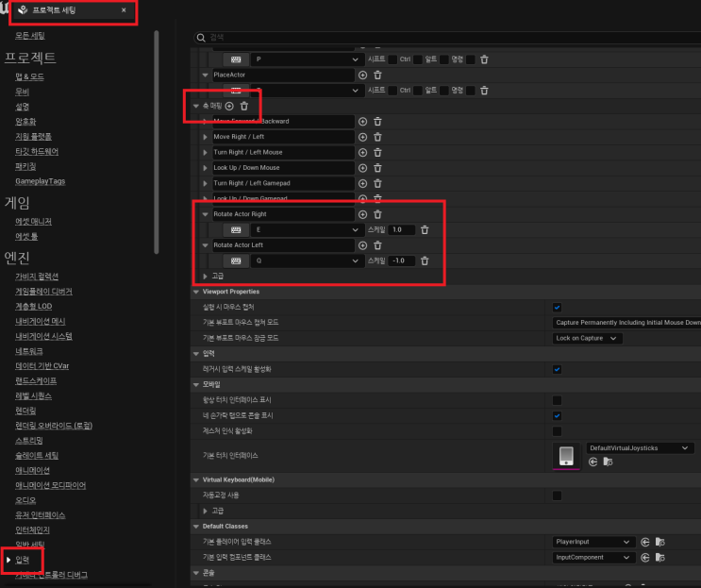The image size is (701, 588).
Task: Delete Move Right / Left mapping
Action: (377, 137)
